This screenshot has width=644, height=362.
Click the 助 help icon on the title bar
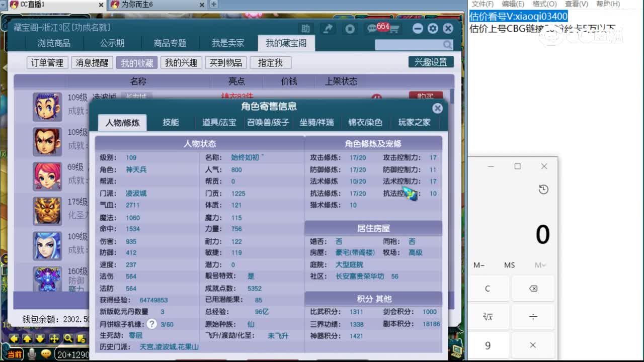pyautogui.click(x=305, y=29)
